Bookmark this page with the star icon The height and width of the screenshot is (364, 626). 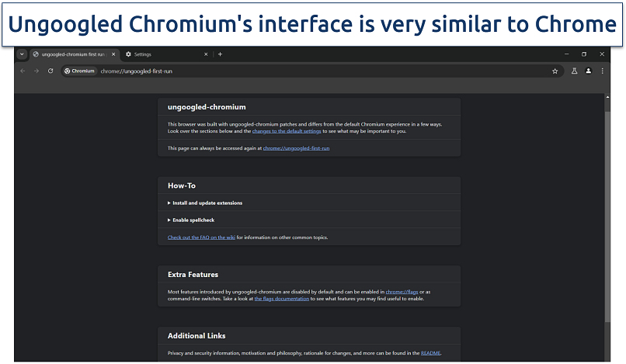(555, 71)
